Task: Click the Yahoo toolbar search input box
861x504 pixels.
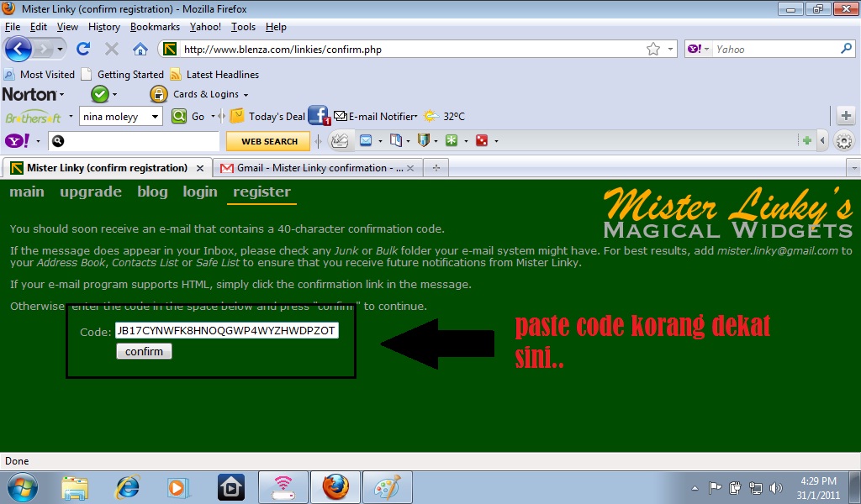Action: coord(134,141)
